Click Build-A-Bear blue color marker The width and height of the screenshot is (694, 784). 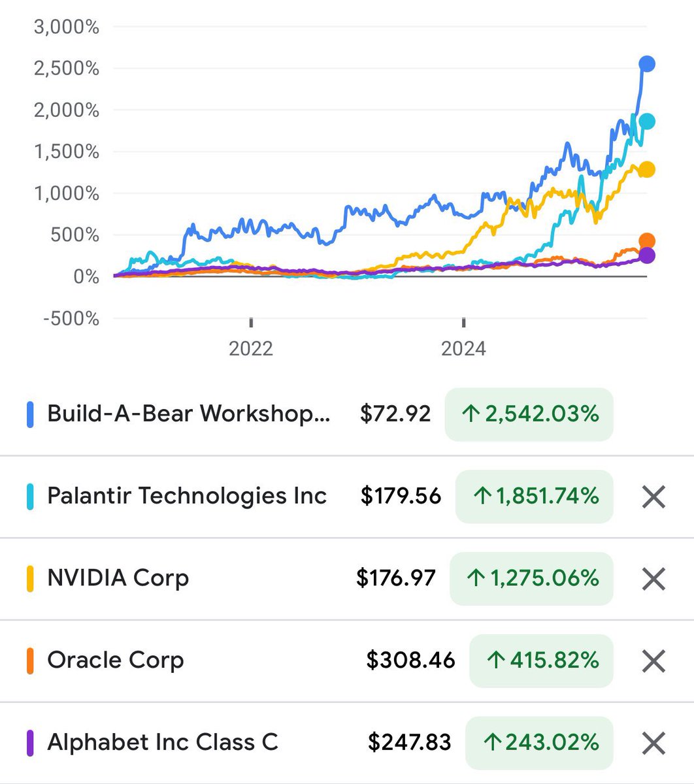pyautogui.click(x=30, y=415)
